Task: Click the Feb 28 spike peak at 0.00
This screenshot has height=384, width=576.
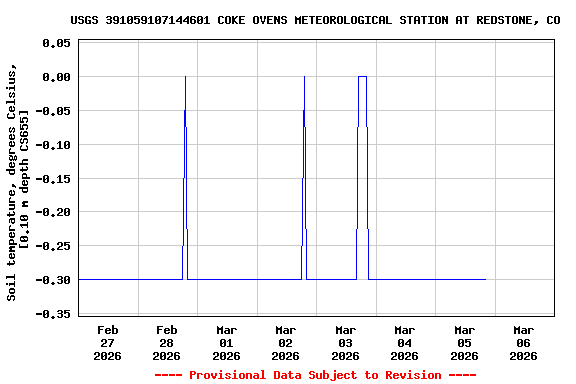Action: tap(186, 77)
